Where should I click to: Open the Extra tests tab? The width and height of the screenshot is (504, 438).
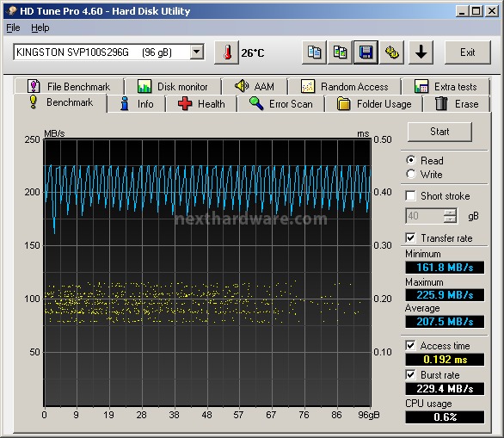click(446, 87)
